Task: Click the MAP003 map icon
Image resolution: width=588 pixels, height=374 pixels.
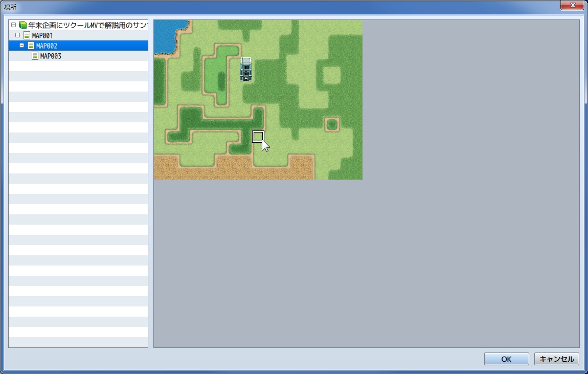Action: [x=35, y=56]
